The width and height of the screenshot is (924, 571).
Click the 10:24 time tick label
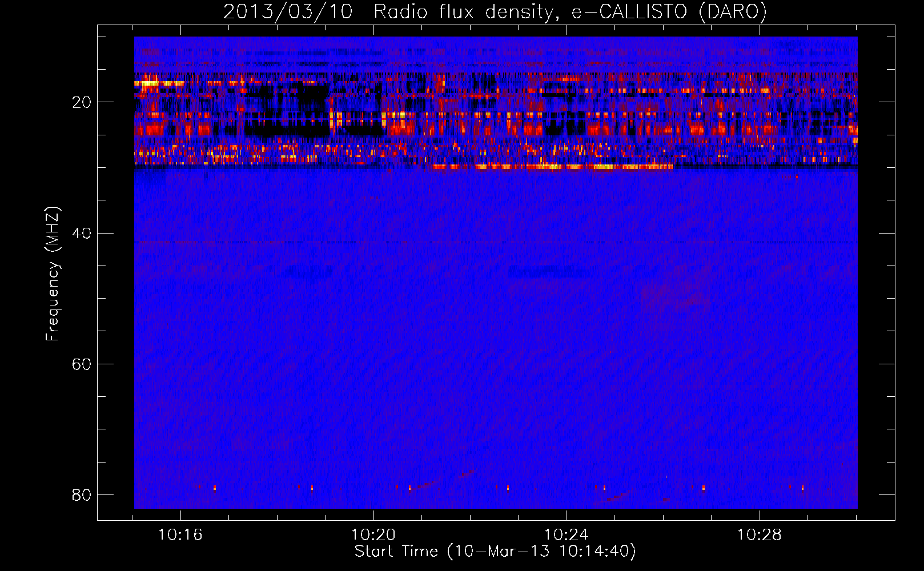(567, 535)
